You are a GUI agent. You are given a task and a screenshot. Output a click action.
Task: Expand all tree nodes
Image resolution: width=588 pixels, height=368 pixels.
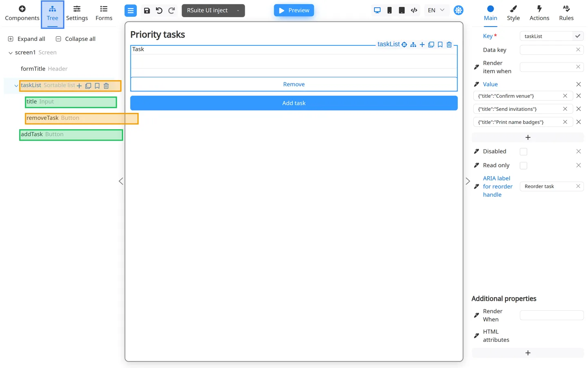27,39
